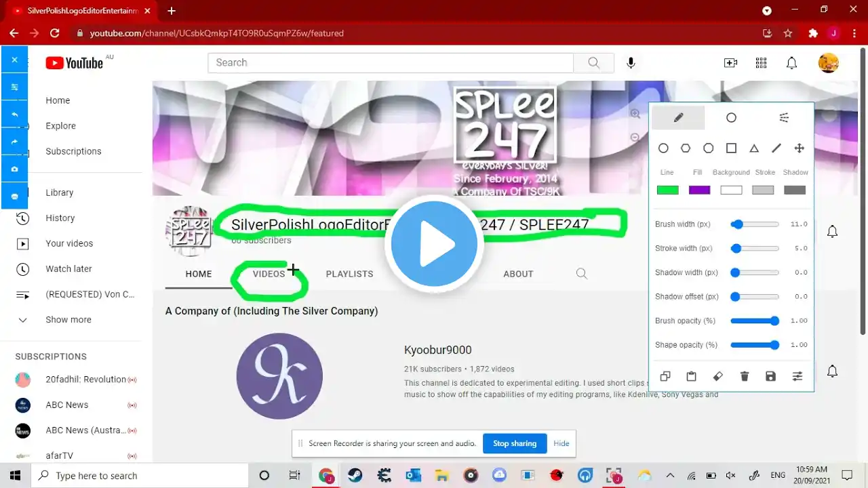Click the YouTube Search input field
The image size is (868, 488).
coord(391,63)
